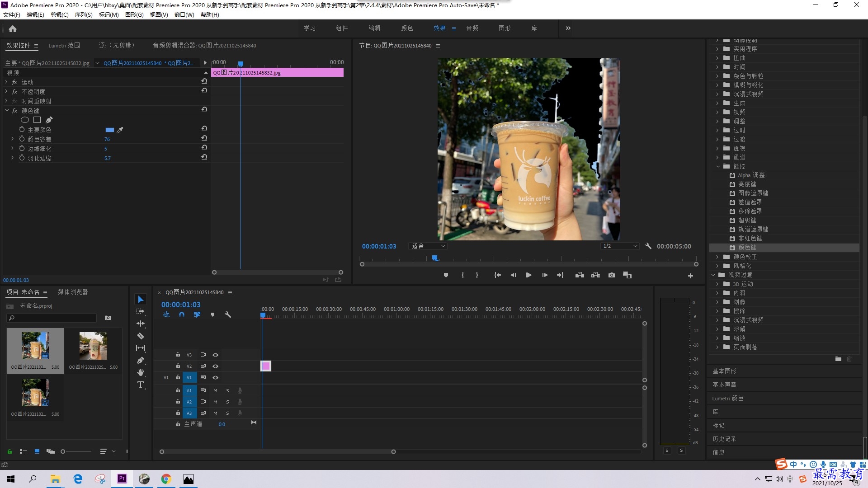
Task: Toggle animation stopwatch for 羽化边缘
Action: 22,158
